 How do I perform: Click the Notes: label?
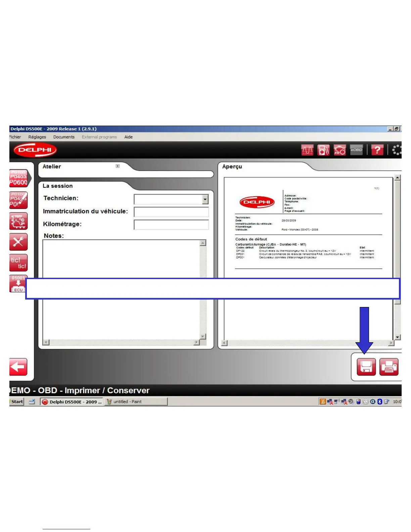[x=54, y=236]
